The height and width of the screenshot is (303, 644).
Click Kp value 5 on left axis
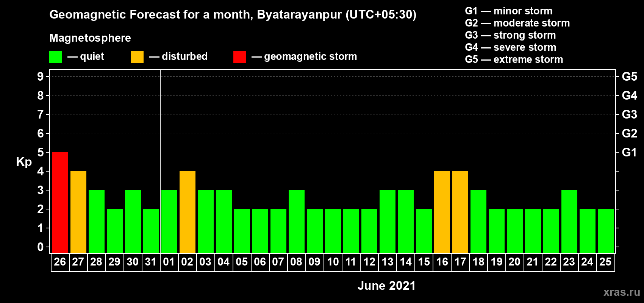pyautogui.click(x=41, y=152)
